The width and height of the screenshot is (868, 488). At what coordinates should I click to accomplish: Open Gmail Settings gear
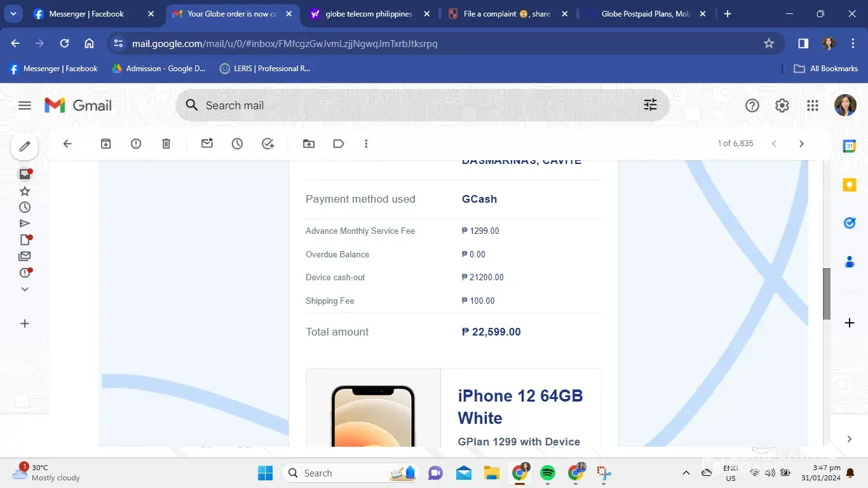(782, 105)
